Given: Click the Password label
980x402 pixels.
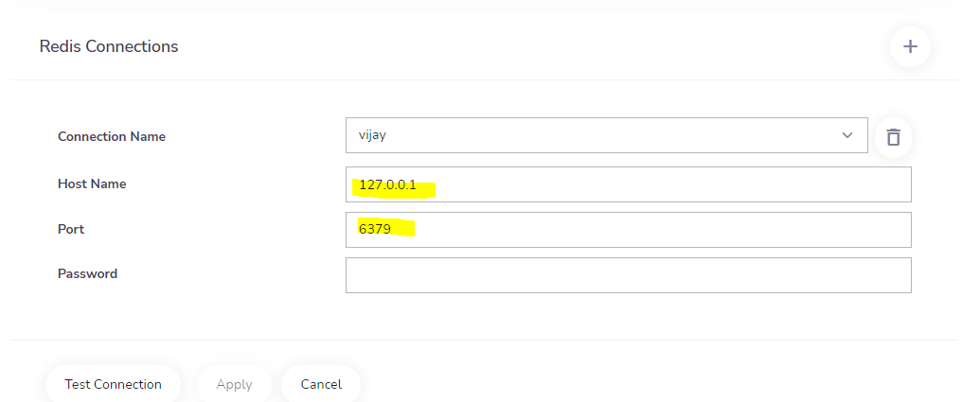Looking at the screenshot, I should tap(87, 274).
